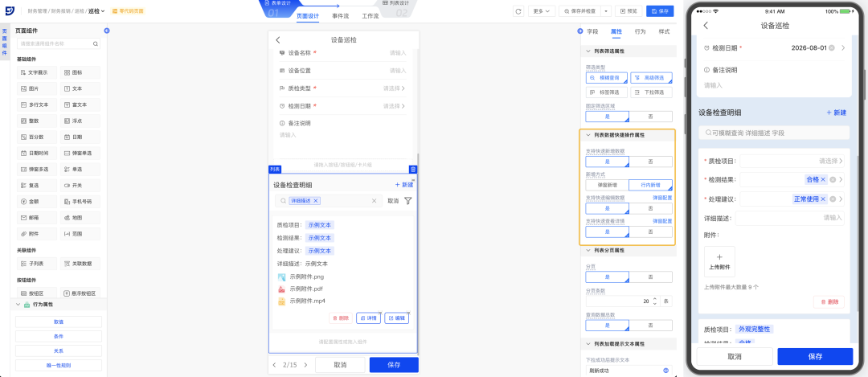This screenshot has width=868, height=377.
Task: Click 分页条数 stepper arrows
Action: pyautogui.click(x=655, y=301)
